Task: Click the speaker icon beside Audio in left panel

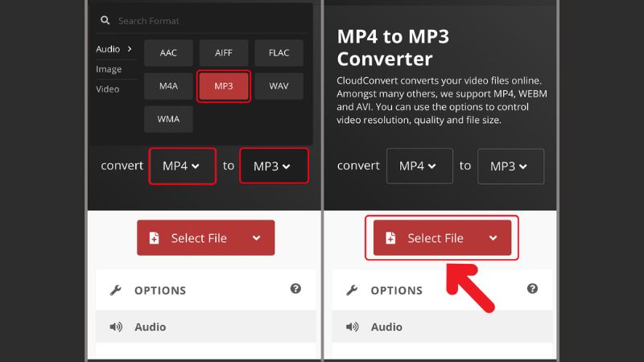Action: point(116,327)
